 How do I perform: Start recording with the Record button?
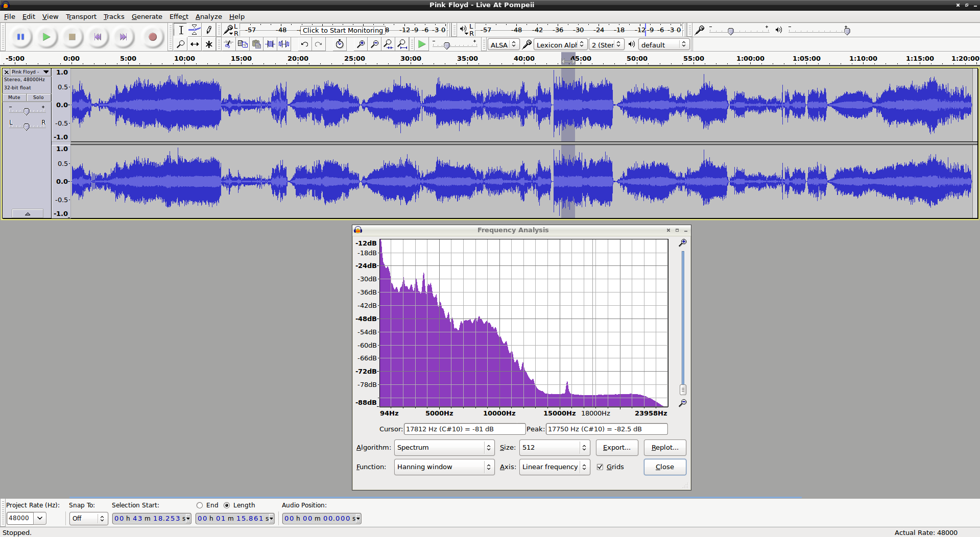[x=152, y=37]
